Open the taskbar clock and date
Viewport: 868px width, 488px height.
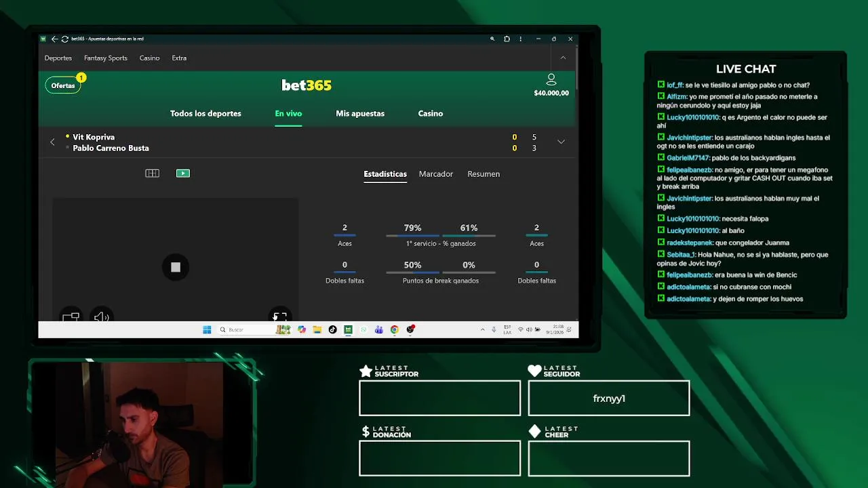[x=555, y=329]
